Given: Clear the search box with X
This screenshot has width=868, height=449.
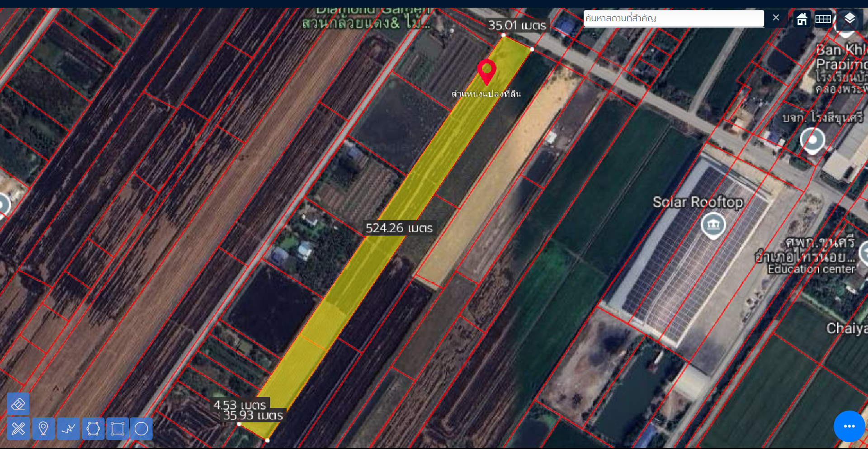Looking at the screenshot, I should (776, 18).
